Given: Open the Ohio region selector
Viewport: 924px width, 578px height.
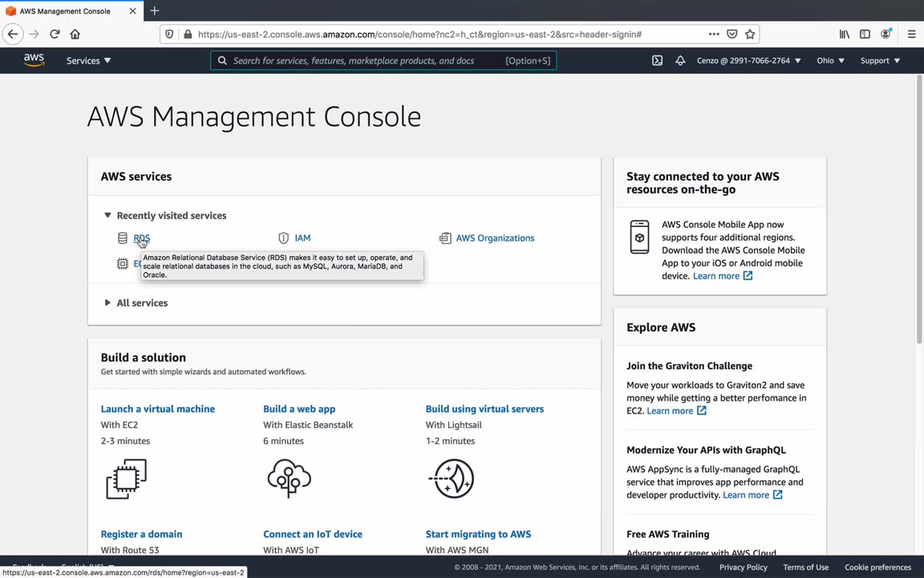Looking at the screenshot, I should [830, 60].
